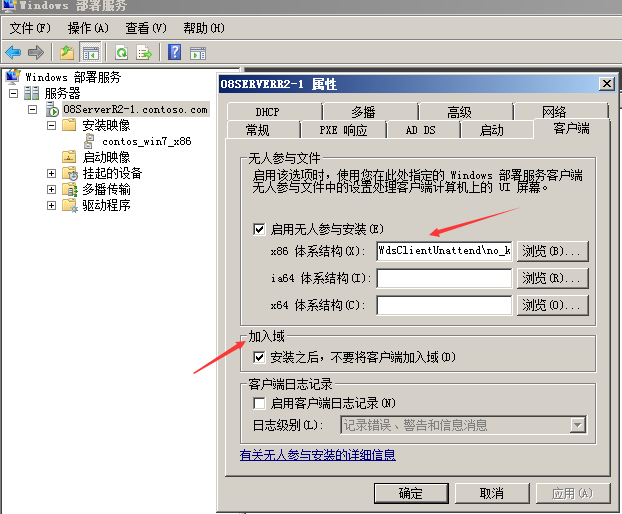Click the 服务器 servers icon in tree
The image size is (622, 514).
pyautogui.click(x=31, y=93)
